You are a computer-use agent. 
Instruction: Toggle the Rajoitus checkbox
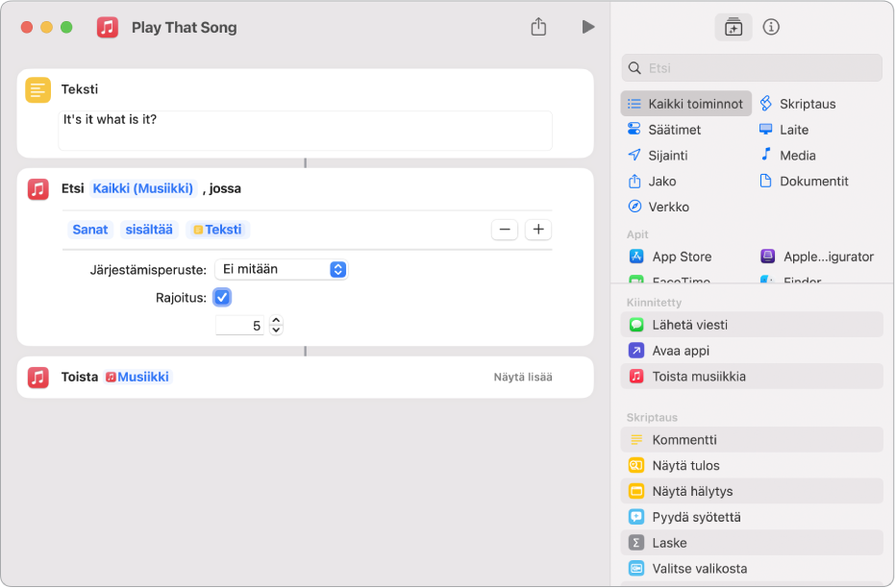(x=222, y=297)
